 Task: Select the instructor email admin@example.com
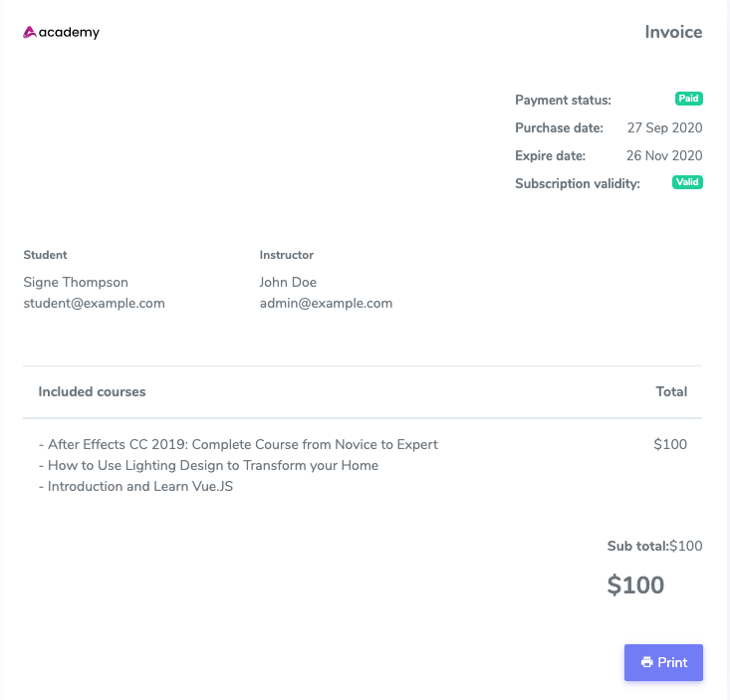tap(326, 304)
